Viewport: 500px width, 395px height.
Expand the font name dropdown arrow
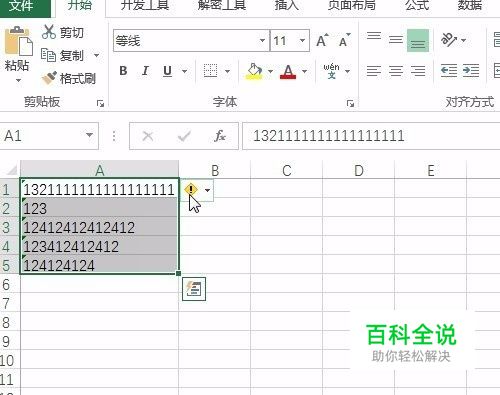263,41
